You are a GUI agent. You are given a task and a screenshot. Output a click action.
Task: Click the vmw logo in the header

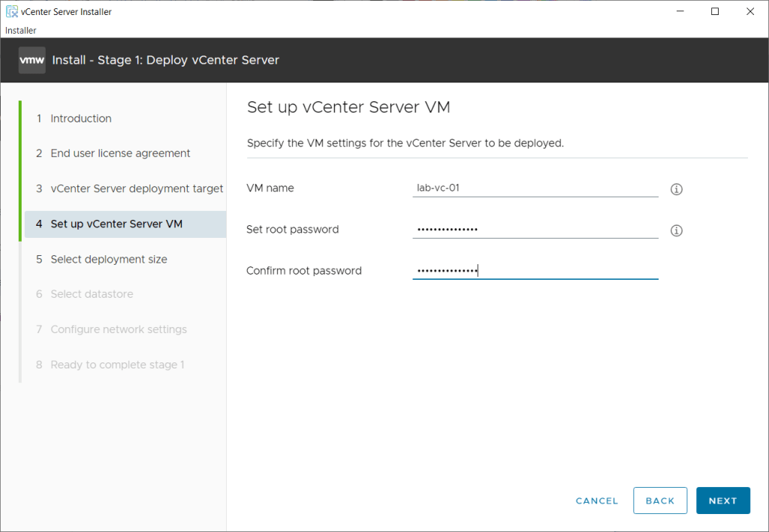(x=32, y=60)
